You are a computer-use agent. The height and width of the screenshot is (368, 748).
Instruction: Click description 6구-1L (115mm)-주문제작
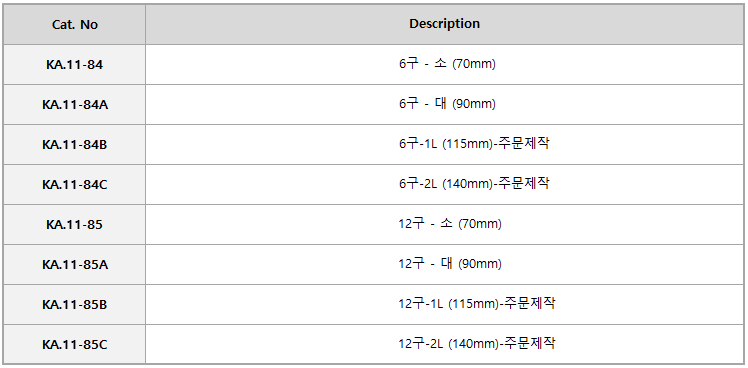point(474,144)
